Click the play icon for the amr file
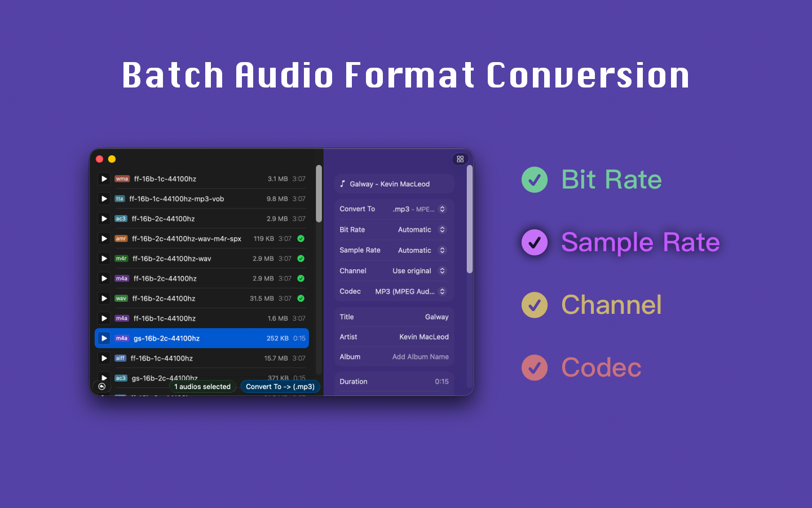This screenshot has width=812, height=508. coord(104,239)
